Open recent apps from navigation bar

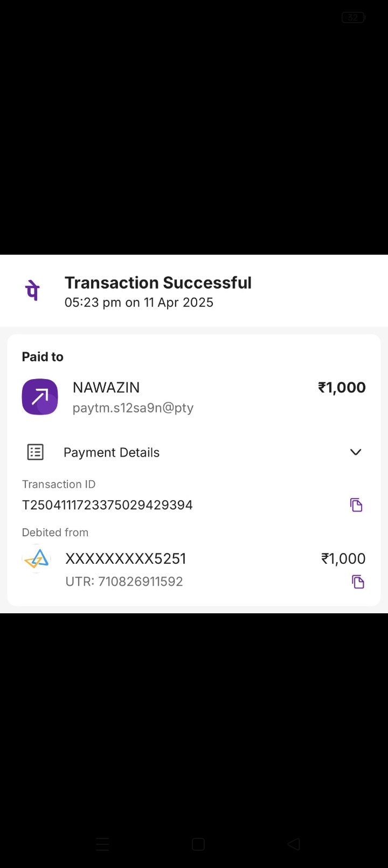click(x=102, y=844)
